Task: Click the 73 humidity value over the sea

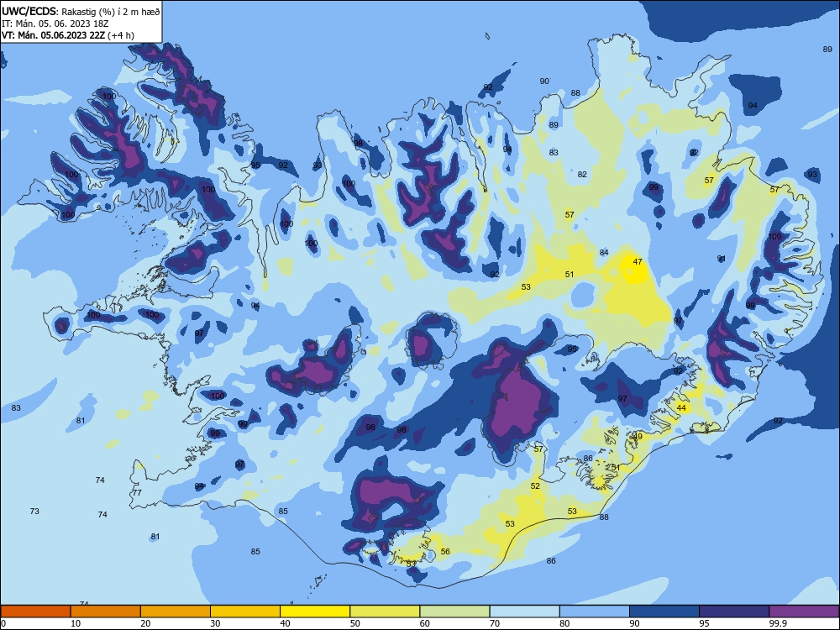Action: (x=34, y=511)
